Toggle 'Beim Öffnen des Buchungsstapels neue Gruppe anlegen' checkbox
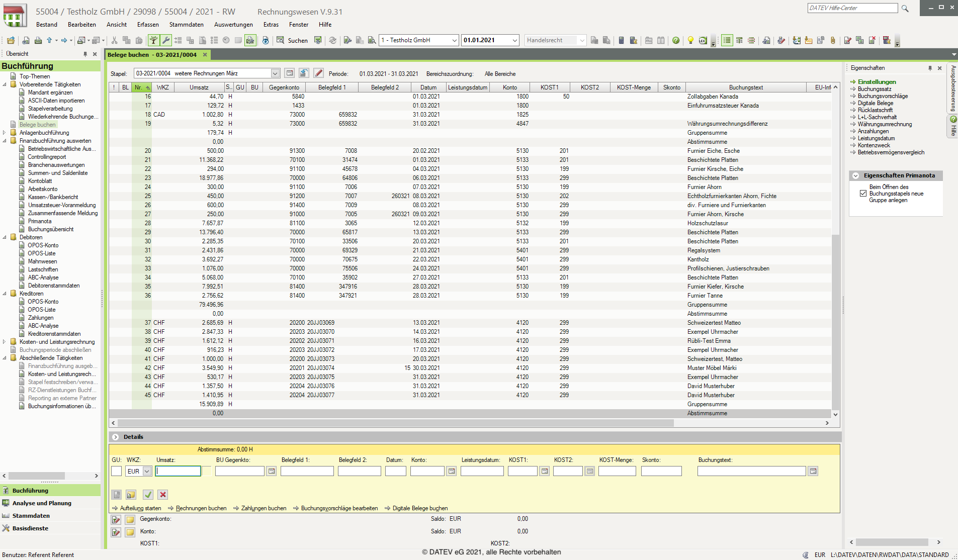958x560 pixels. tap(863, 194)
